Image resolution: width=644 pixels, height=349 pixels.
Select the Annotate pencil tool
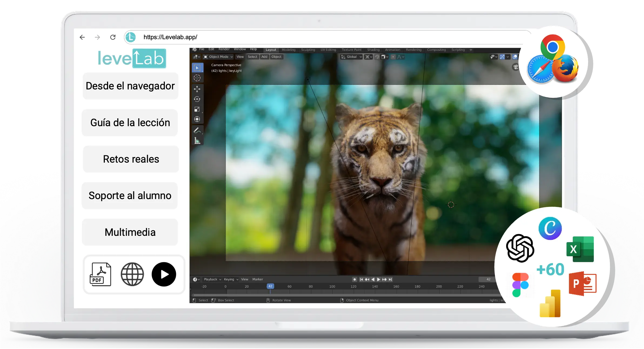point(197,130)
